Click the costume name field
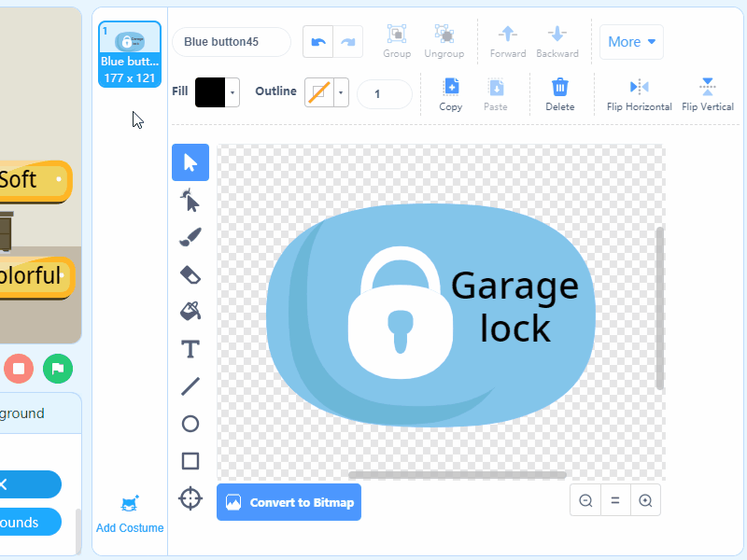The image size is (747, 560). pos(232,42)
